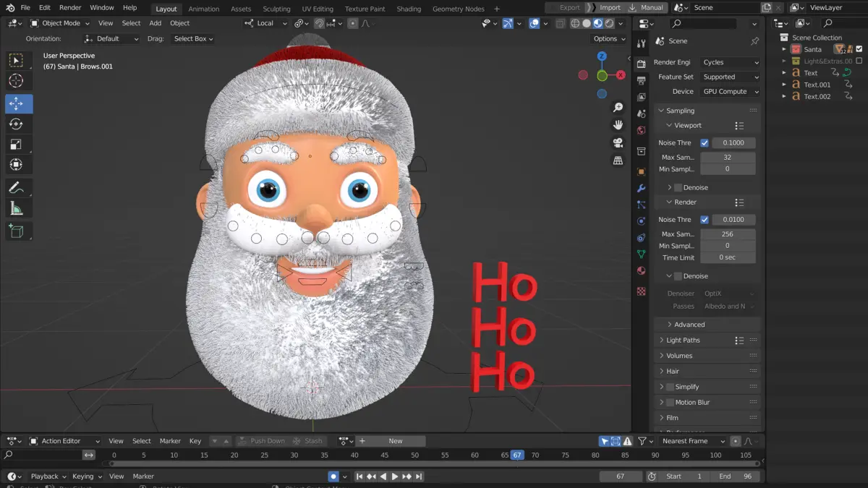Open the Action Editor Keying menu
The width and height of the screenshot is (868, 488).
(x=86, y=476)
